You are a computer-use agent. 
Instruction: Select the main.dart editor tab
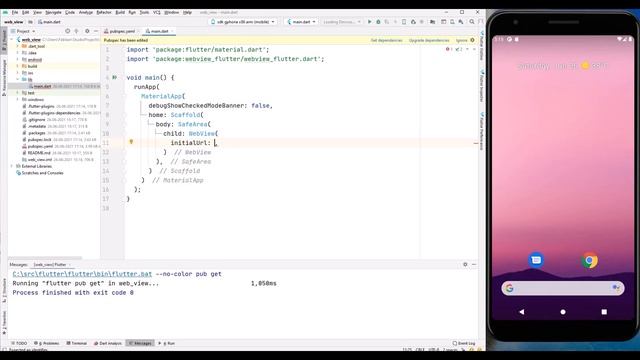[x=159, y=31]
